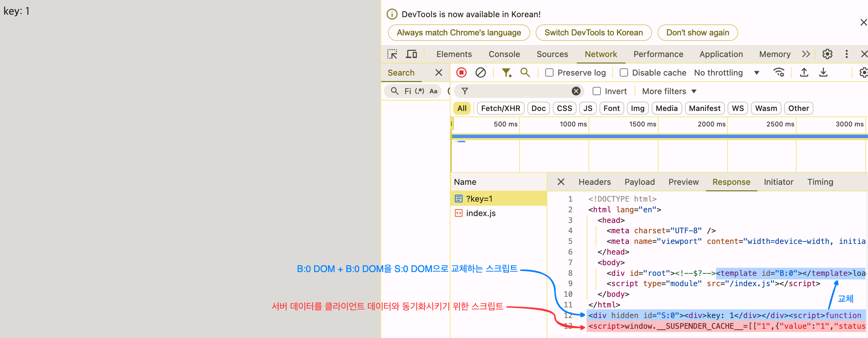The height and width of the screenshot is (338, 868).
Task: Filter requests by Doc type
Action: point(538,108)
